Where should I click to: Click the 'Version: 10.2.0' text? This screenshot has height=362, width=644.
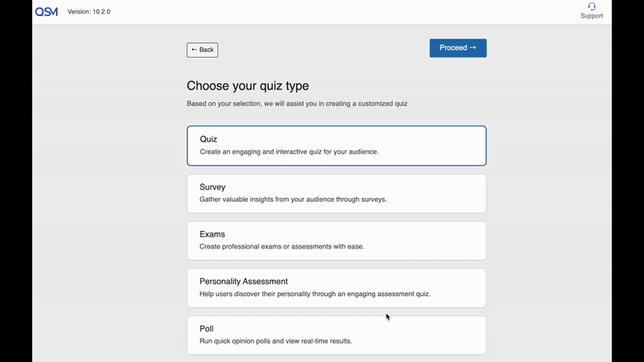point(89,12)
